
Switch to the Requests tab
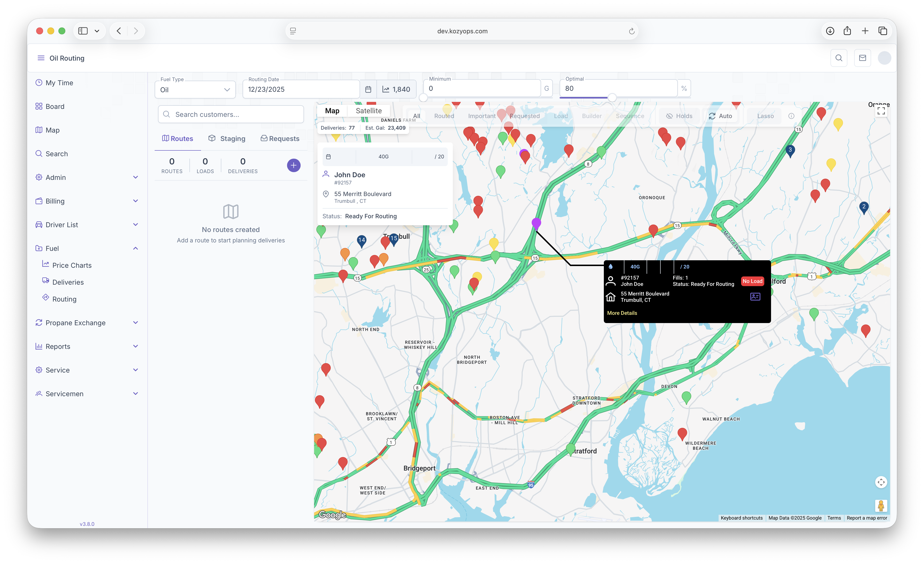280,139
